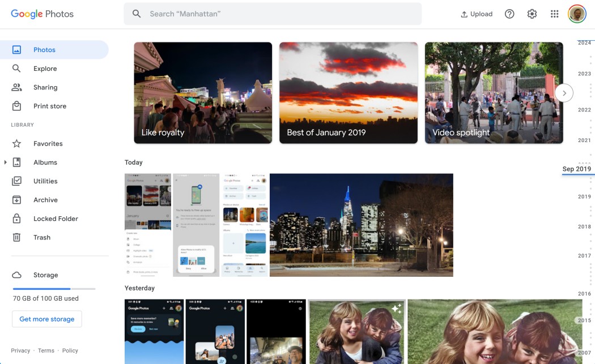The height and width of the screenshot is (364, 595).
Task: Jump to 2018 on timeline
Action: pos(584,226)
